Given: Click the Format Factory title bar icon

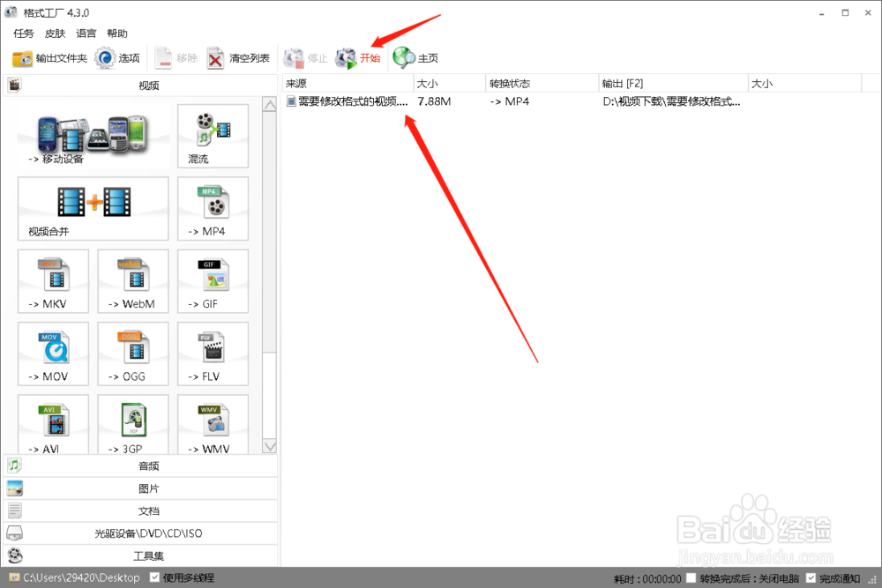Looking at the screenshot, I should coord(11,11).
